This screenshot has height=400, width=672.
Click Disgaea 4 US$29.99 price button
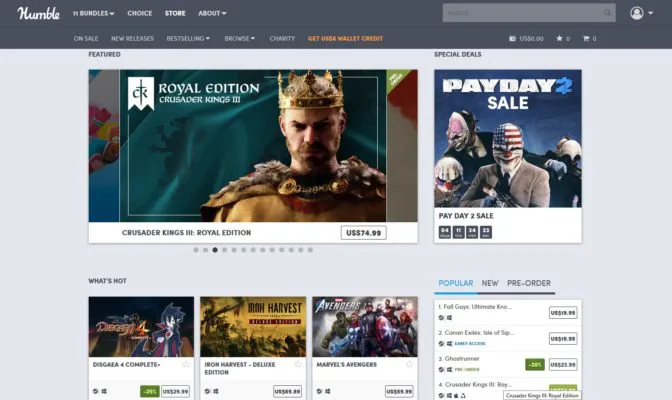point(175,391)
